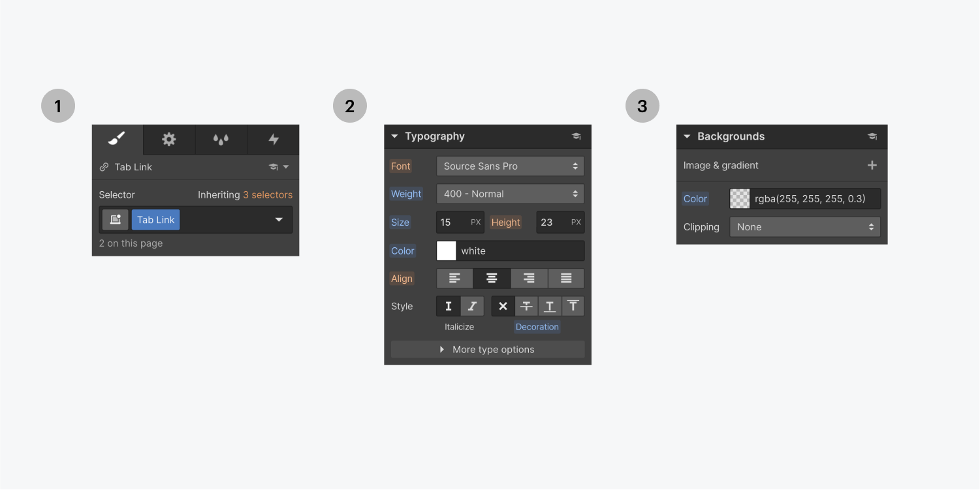Apply overline text decoration
Screen dimensions: 980x490
click(573, 305)
